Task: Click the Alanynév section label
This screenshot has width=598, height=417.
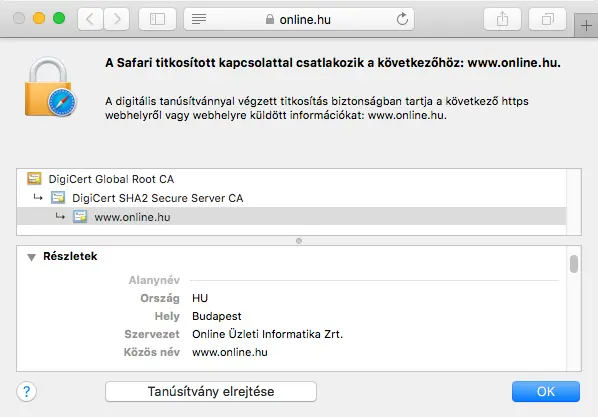Action: point(154,280)
